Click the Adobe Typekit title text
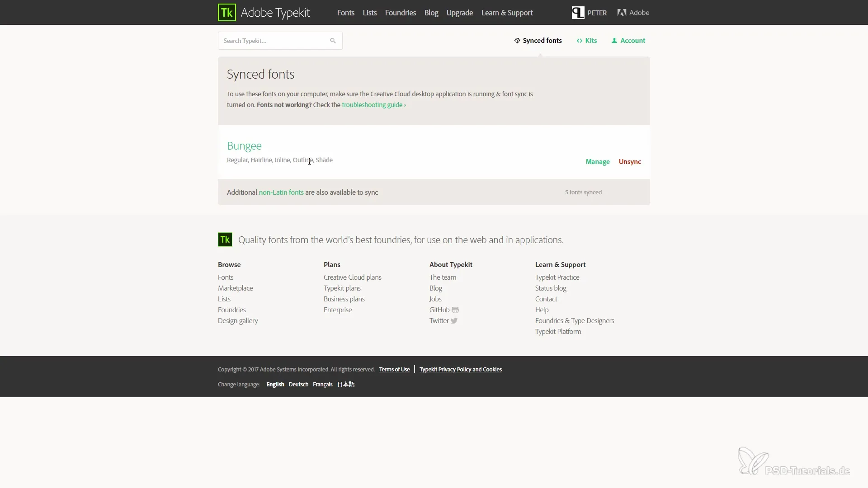The height and width of the screenshot is (488, 868). click(275, 13)
